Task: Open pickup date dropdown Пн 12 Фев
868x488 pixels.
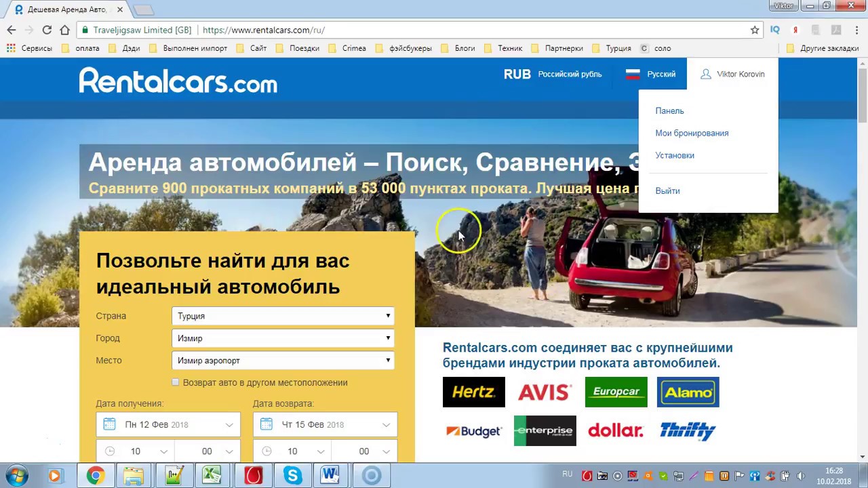Action: point(168,424)
